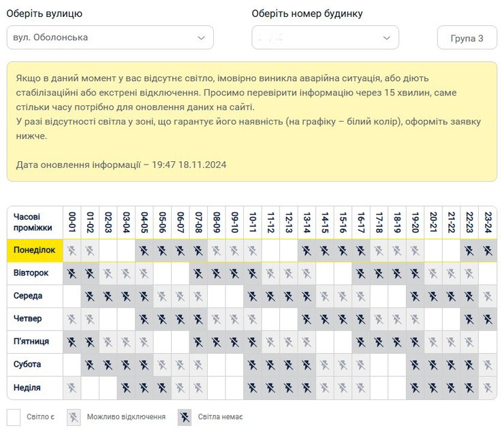Click Неділя 00-01 possible outage icon
The image size is (504, 432).
coord(72,388)
